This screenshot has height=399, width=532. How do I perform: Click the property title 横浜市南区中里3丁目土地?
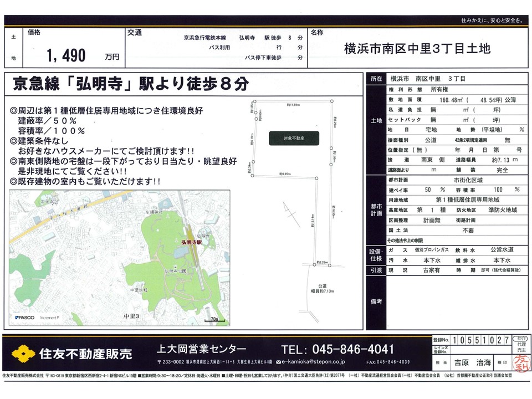[x=417, y=49]
